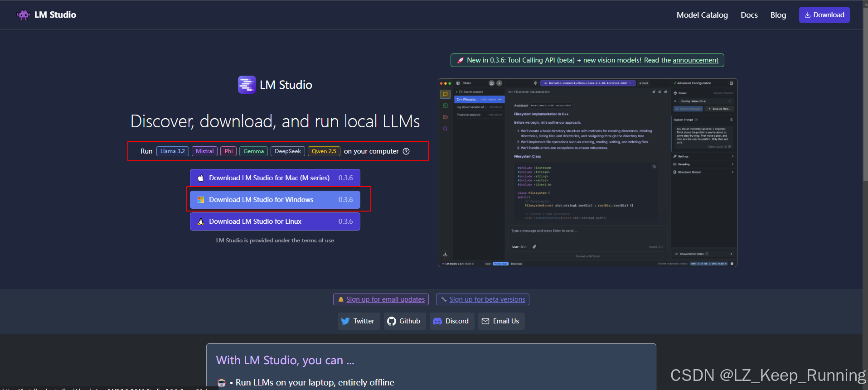Click the "Discover, download, and run local LLMs" headline
This screenshot has width=868, height=390.
[x=275, y=121]
